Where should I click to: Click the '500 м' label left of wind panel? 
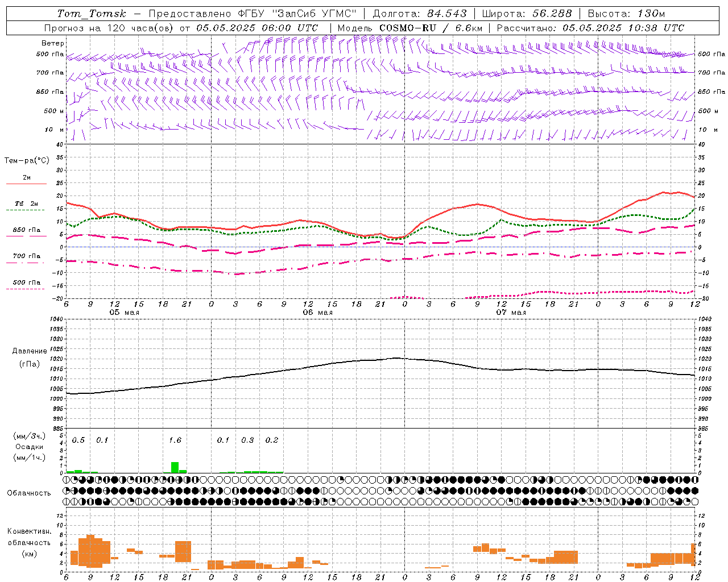pyautogui.click(x=54, y=111)
